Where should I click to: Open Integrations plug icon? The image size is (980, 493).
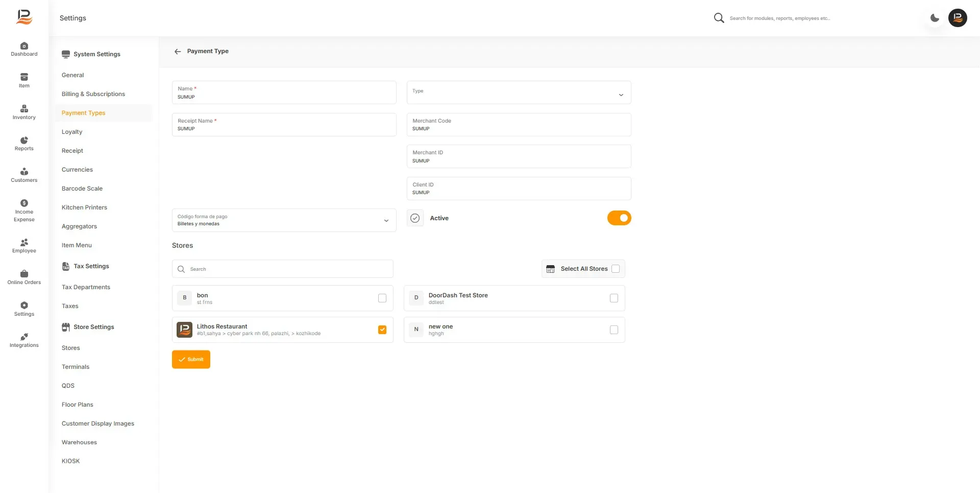coord(24,337)
